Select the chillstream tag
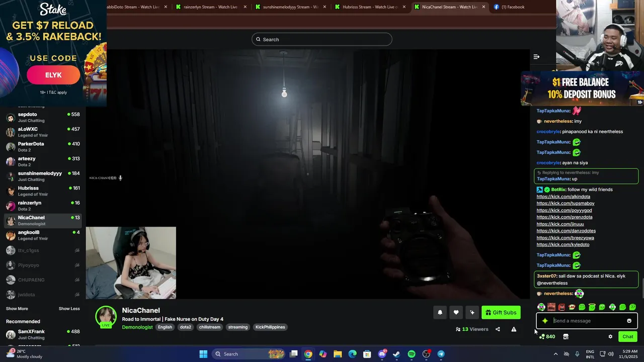The image size is (644, 362). (x=210, y=327)
